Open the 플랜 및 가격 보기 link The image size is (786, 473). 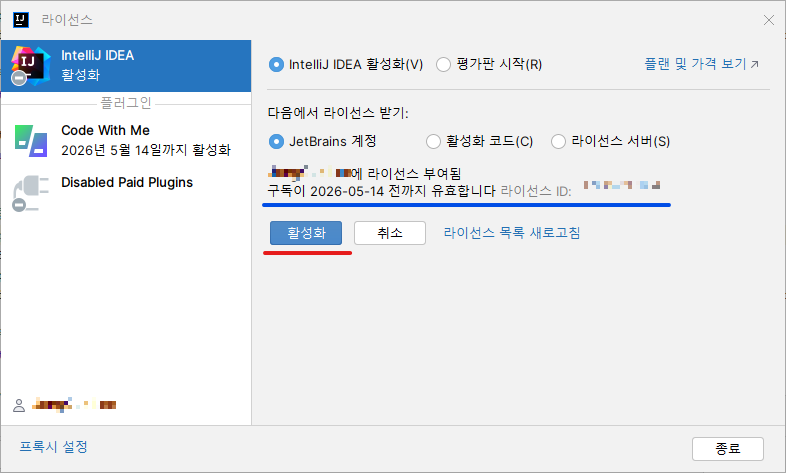[701, 64]
